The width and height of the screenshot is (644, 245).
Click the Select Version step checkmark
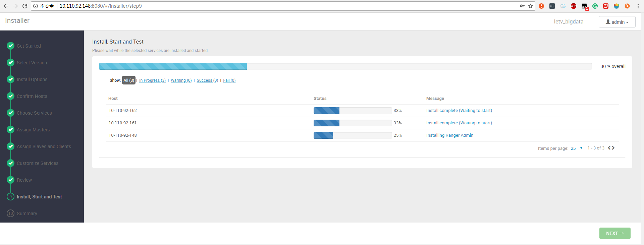[11, 62]
